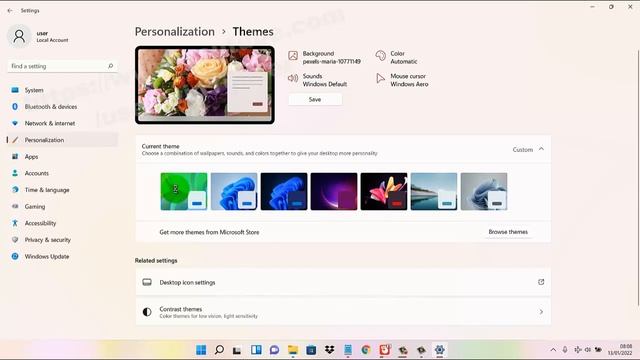
Task: Click the Background picture icon
Action: click(x=293, y=56)
